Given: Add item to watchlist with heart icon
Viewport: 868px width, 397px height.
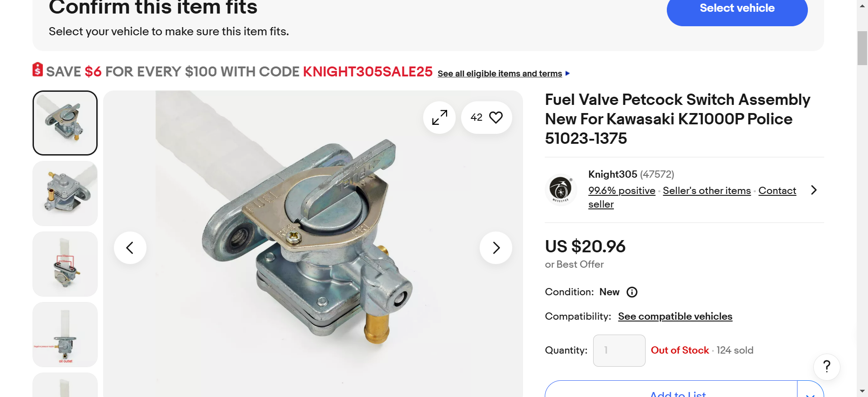Looking at the screenshot, I should (x=496, y=118).
